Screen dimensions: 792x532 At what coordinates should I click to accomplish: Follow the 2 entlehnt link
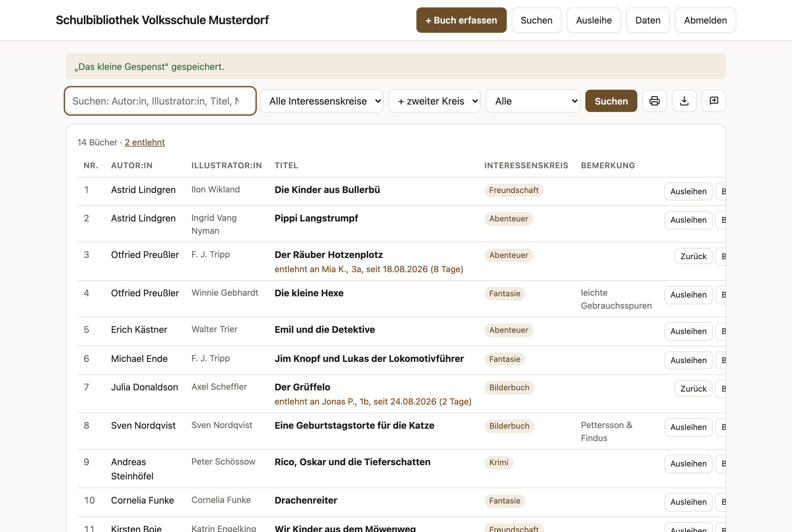coord(144,142)
